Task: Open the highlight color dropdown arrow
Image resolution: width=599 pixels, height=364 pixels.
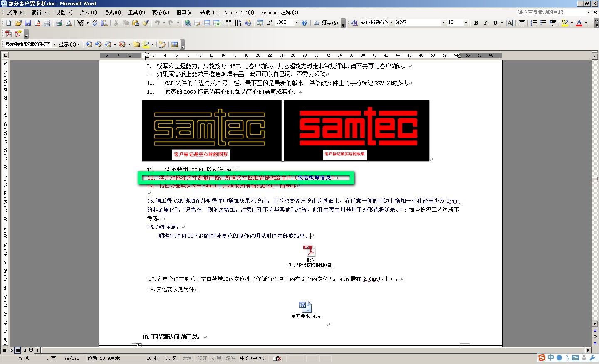Action: [x=572, y=23]
